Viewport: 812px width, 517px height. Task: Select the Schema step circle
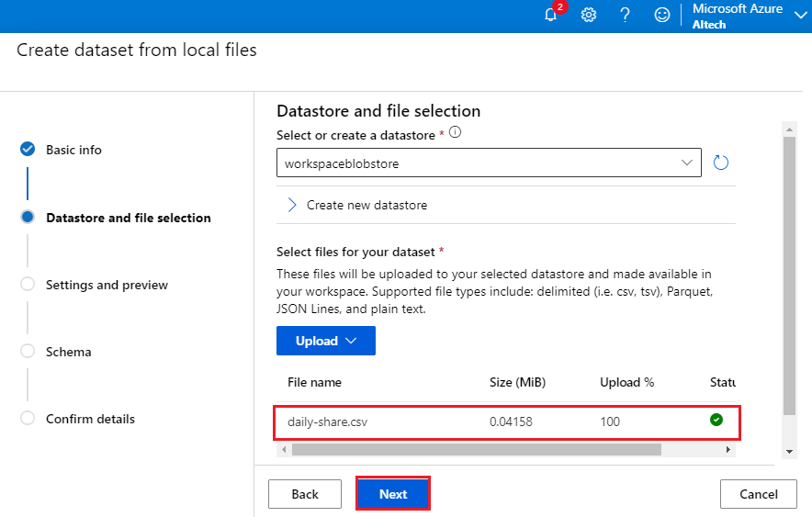click(28, 351)
